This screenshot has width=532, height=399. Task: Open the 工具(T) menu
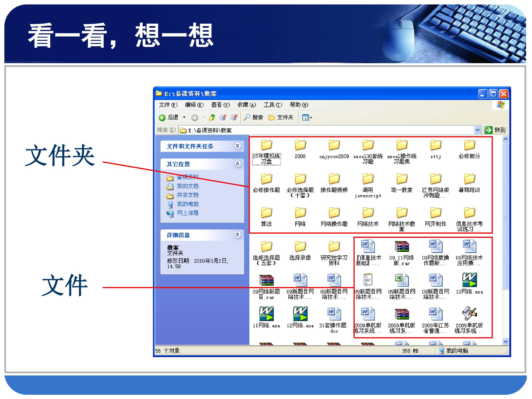point(272,105)
